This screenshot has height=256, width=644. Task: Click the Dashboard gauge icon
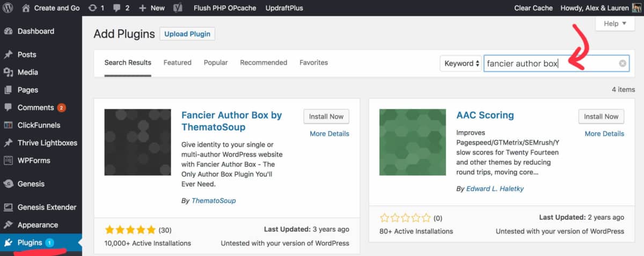pyautogui.click(x=8, y=31)
